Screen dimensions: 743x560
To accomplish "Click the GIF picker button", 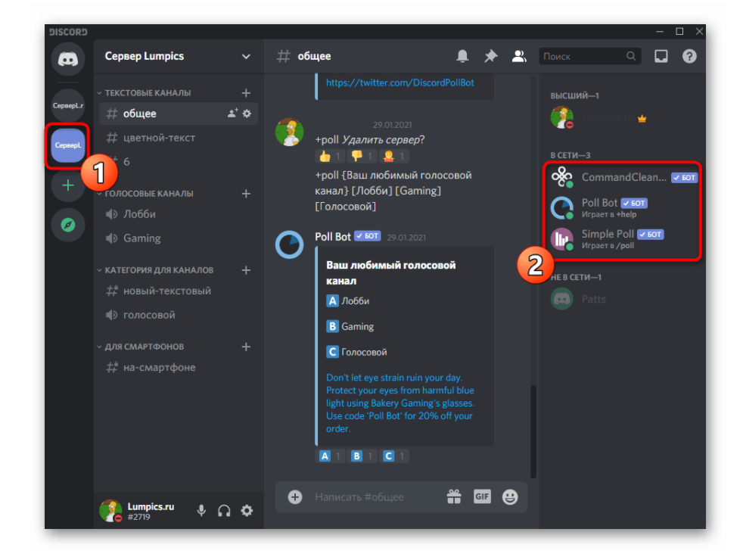I will point(482,496).
